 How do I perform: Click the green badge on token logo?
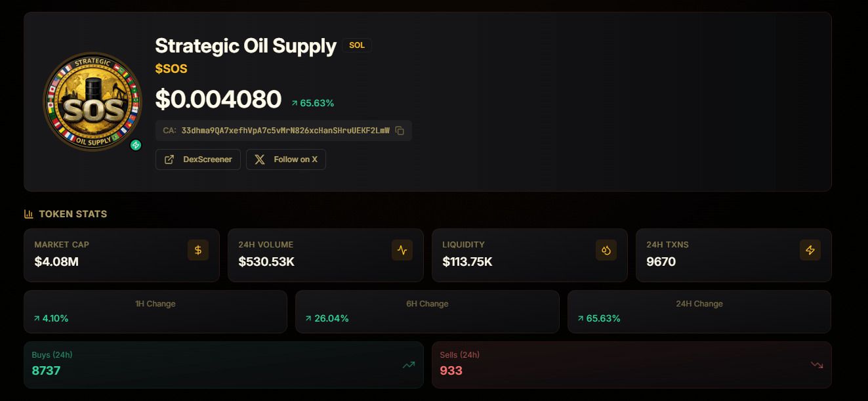pyautogui.click(x=136, y=145)
